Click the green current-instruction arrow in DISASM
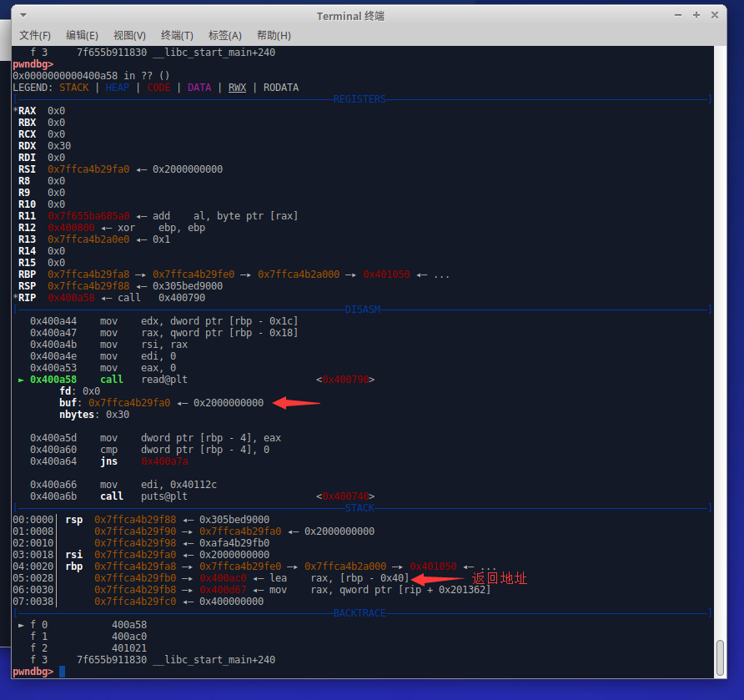744x700 pixels. [x=22, y=380]
